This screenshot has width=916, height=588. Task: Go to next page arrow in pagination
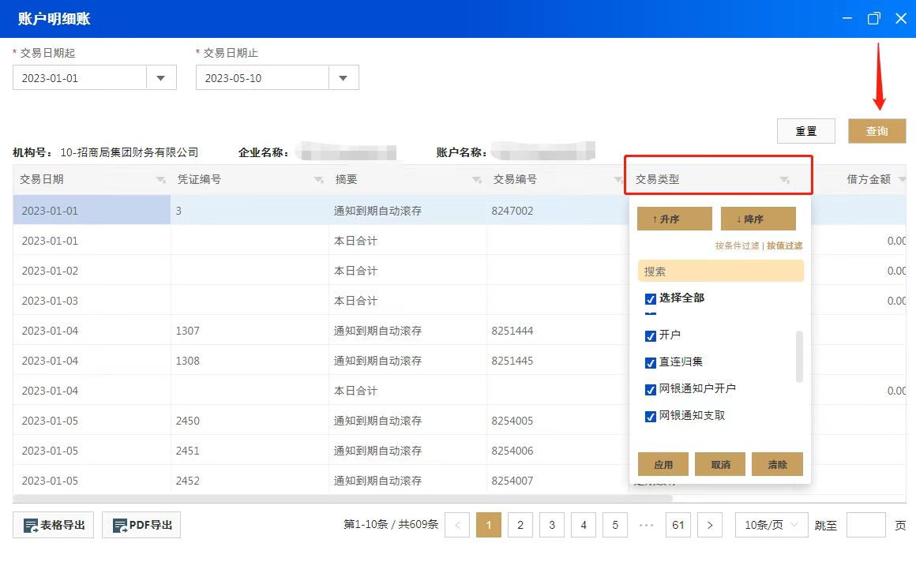[x=710, y=525]
